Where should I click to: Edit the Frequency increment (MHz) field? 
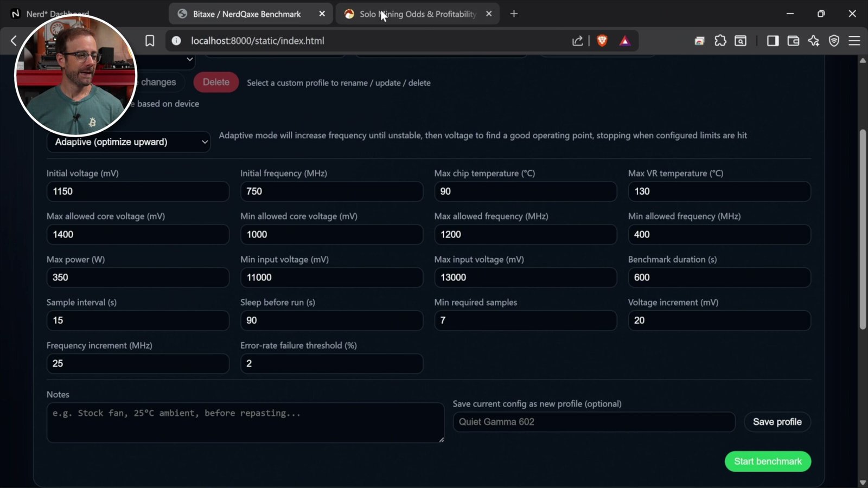point(138,364)
